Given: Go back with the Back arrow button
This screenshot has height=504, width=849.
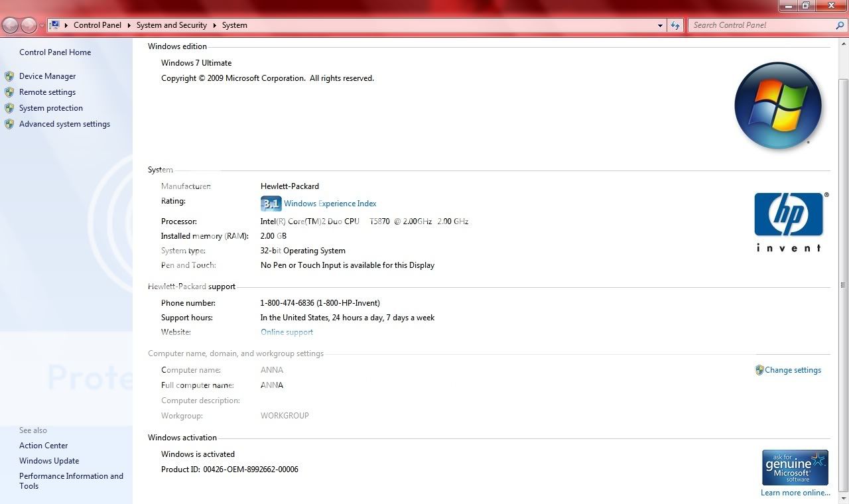Looking at the screenshot, I should pos(10,25).
